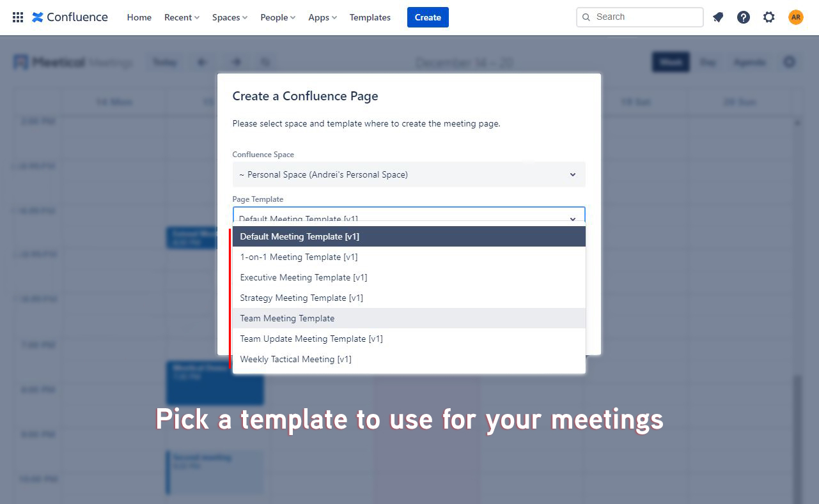
Task: Click the Today button in the calendar
Action: pyautogui.click(x=164, y=62)
